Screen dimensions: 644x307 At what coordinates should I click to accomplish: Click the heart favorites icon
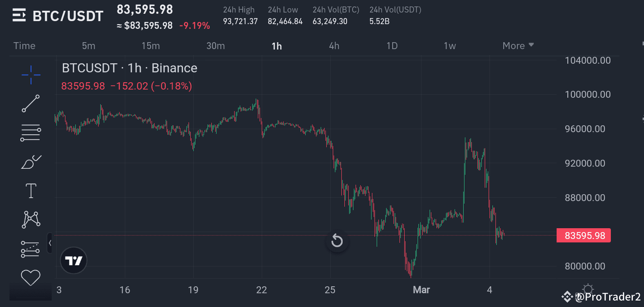(31, 278)
